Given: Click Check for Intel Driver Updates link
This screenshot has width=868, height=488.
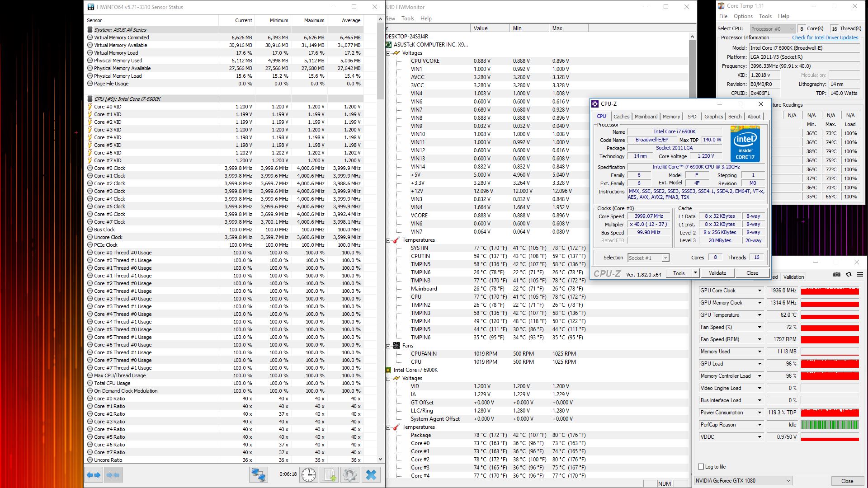Looking at the screenshot, I should click(x=825, y=38).
